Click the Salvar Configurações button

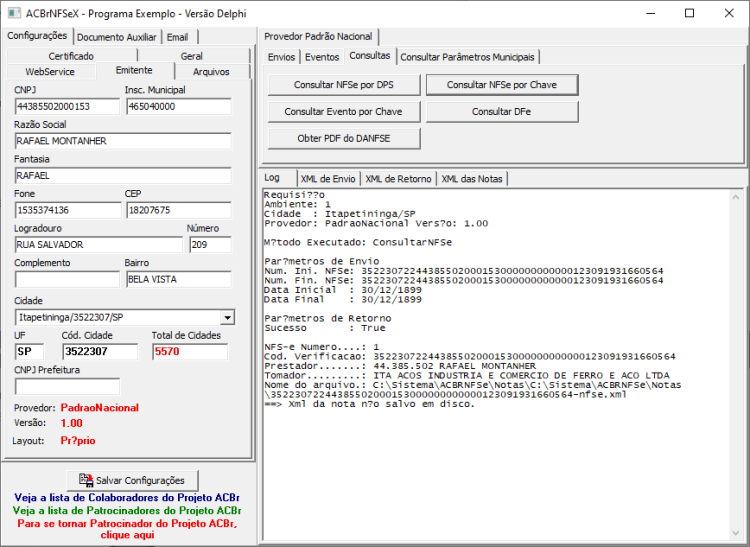[132, 481]
